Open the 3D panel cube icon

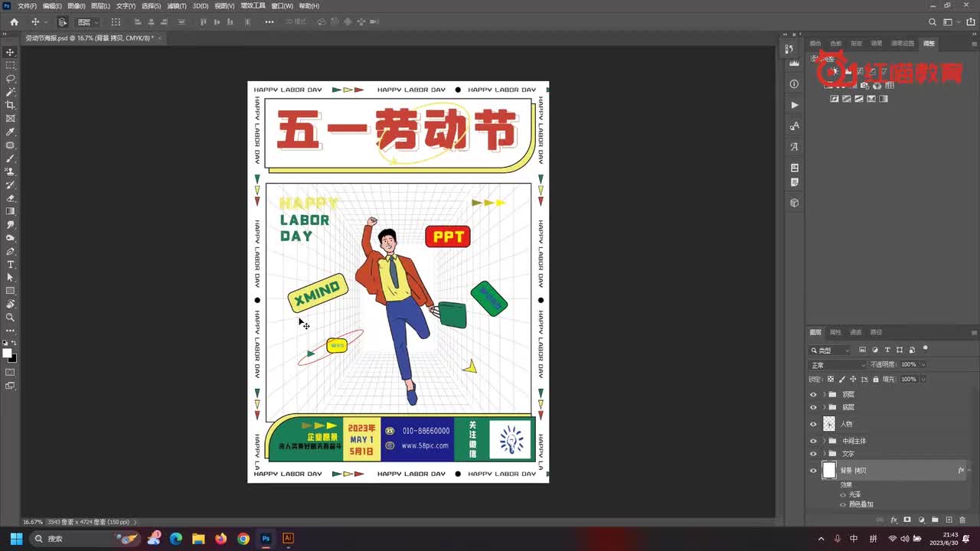794,203
